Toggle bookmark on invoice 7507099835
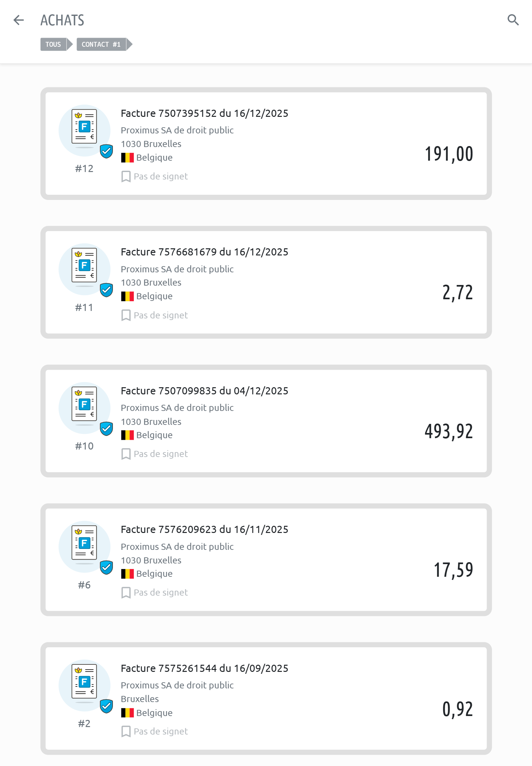The height and width of the screenshot is (766, 532). (126, 454)
